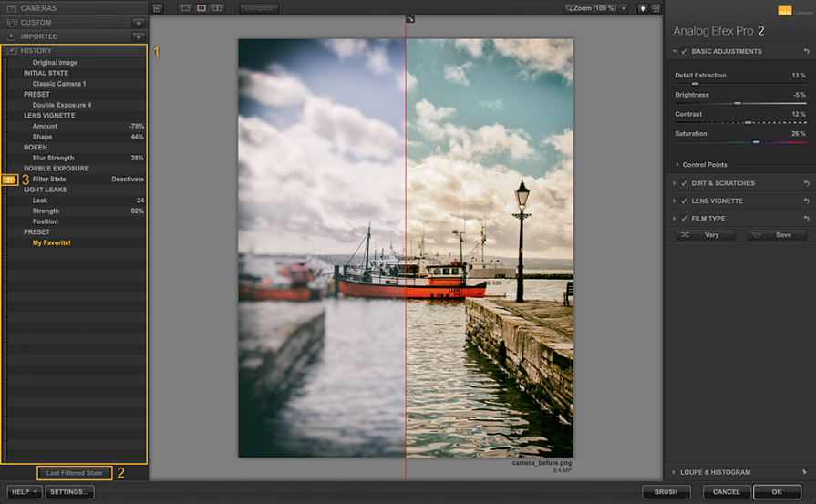Select the Original Image history state

55,63
